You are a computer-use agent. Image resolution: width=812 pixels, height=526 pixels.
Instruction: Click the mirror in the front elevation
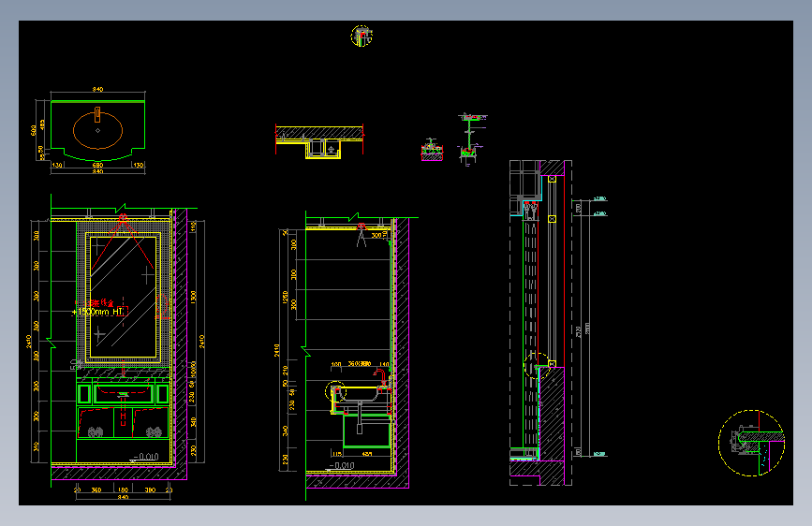tap(124, 298)
